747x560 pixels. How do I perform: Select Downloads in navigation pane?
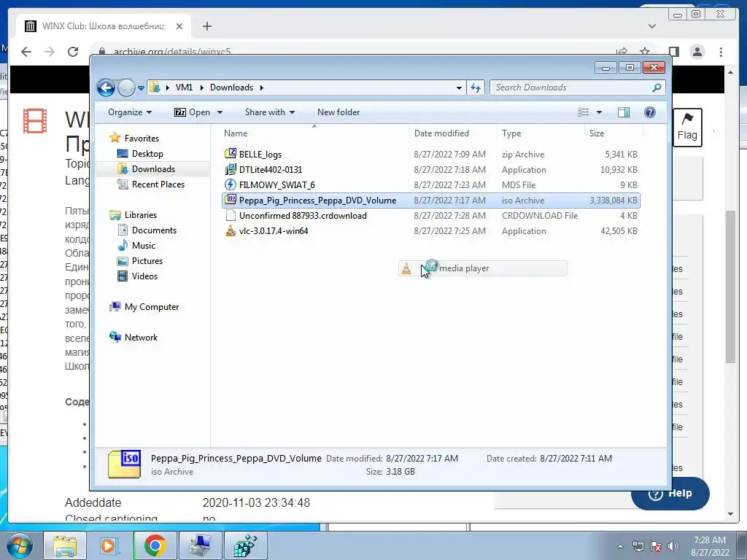tap(153, 169)
